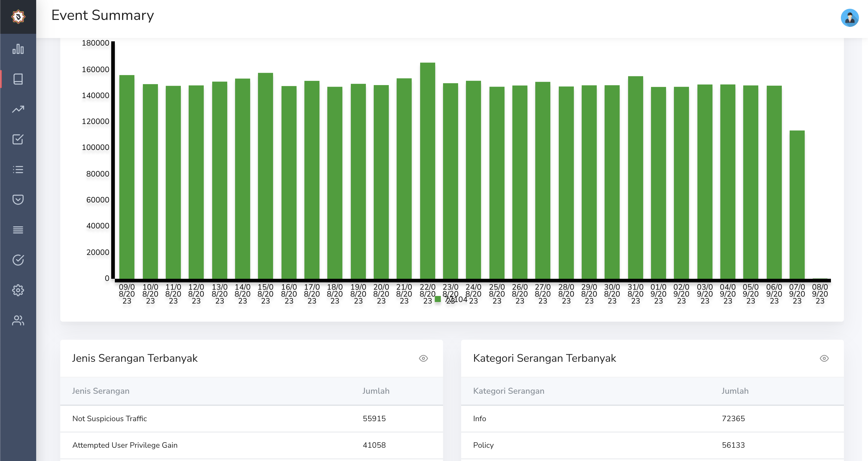Select the 'Not Suspicious Traffic' row

251,418
